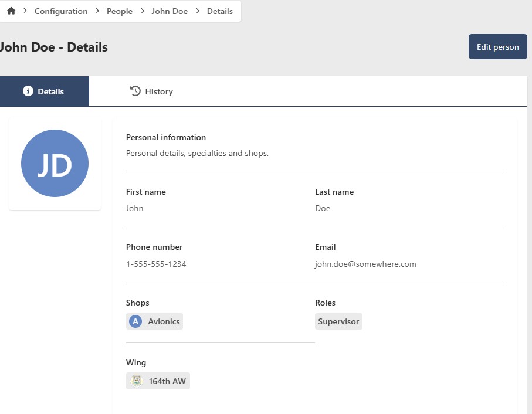Navigate to People via the breadcrumb
Viewport: 532px width, 414px height.
point(119,11)
